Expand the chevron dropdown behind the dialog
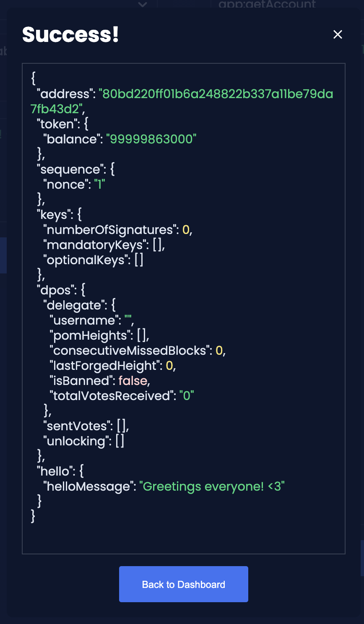Screen dimensions: 364x624 143,5
